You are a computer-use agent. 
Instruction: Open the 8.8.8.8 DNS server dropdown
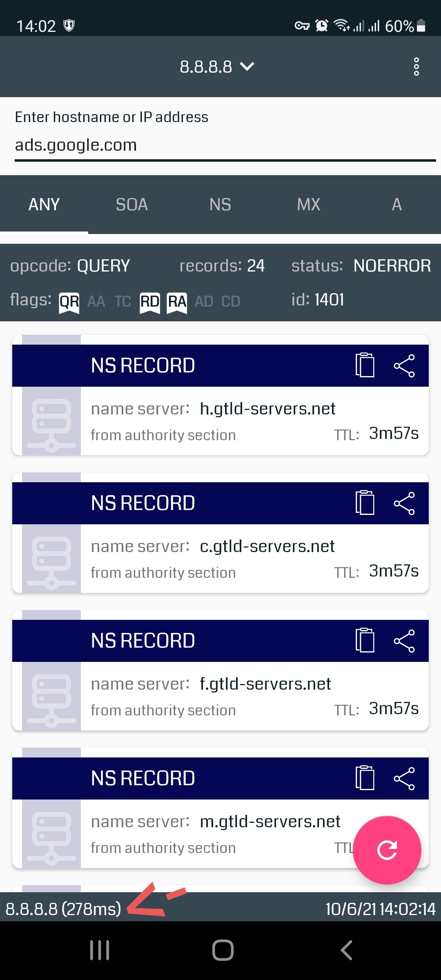pos(217,67)
